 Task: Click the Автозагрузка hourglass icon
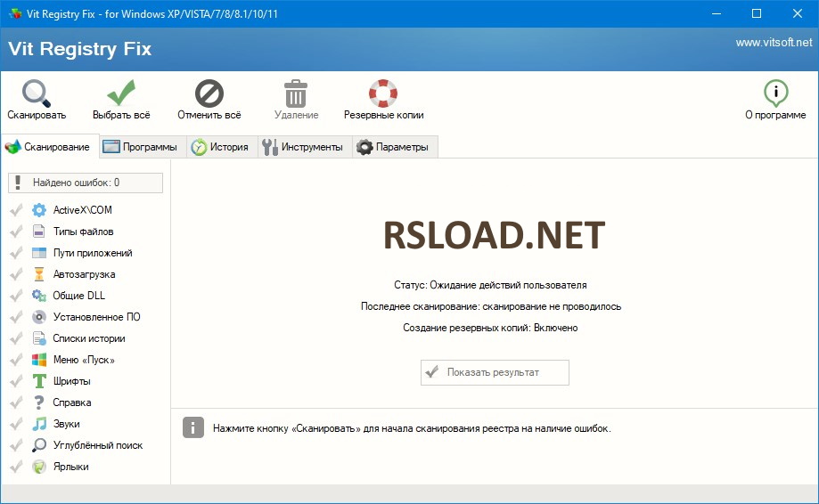click(38, 274)
